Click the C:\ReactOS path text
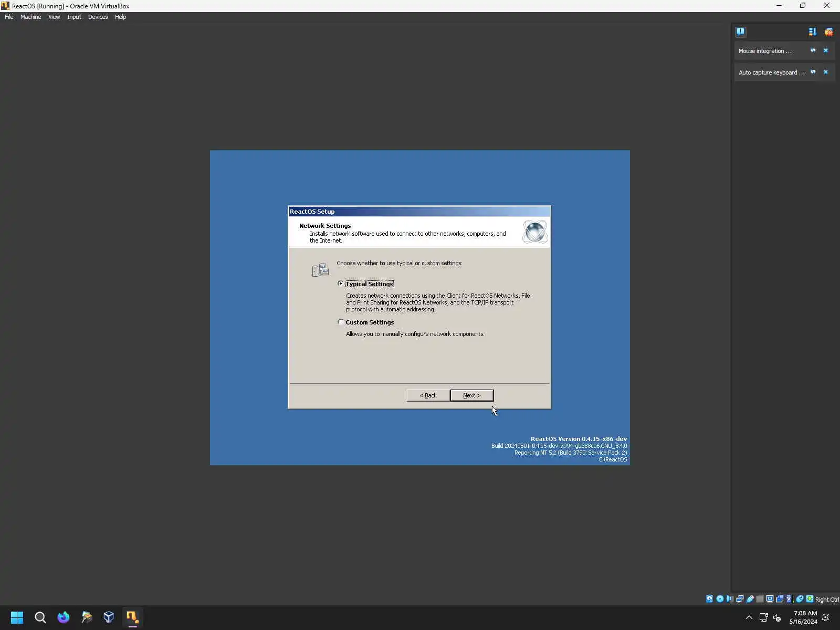 click(613, 459)
